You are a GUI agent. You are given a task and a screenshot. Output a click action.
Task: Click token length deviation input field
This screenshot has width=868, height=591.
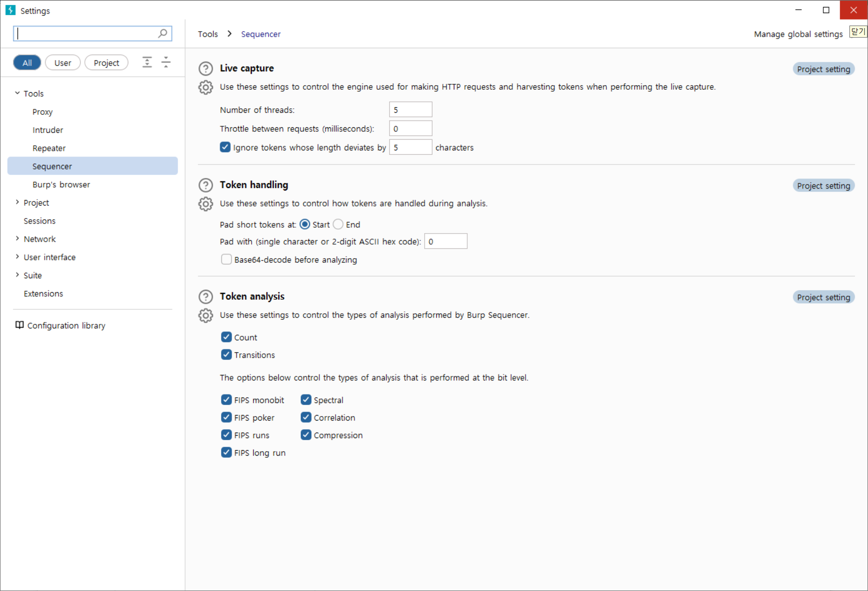pyautogui.click(x=411, y=147)
